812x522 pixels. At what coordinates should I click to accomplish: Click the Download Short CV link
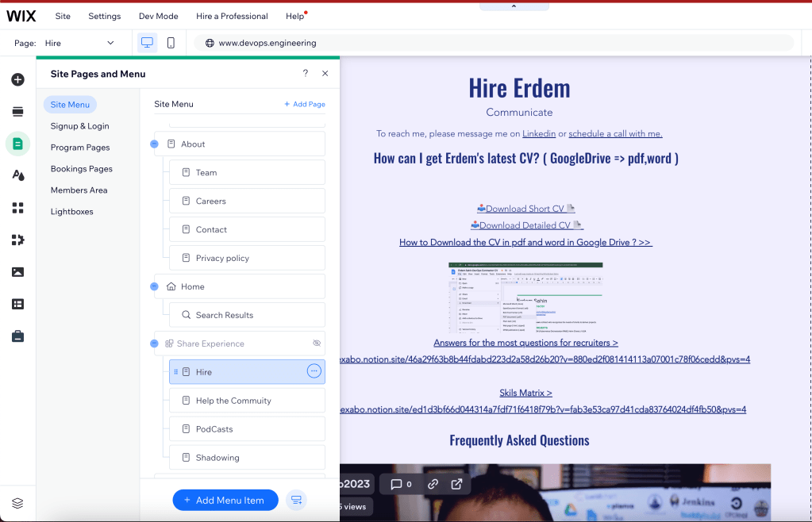[525, 209]
